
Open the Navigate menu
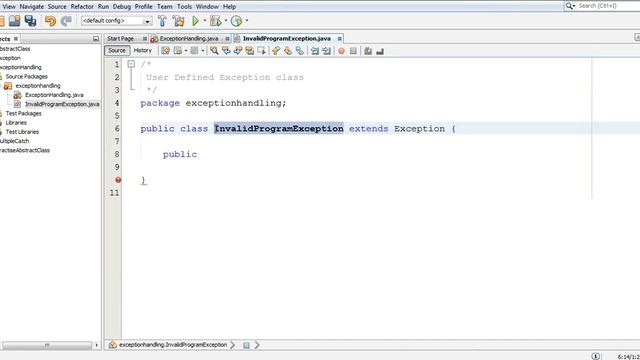31,7
